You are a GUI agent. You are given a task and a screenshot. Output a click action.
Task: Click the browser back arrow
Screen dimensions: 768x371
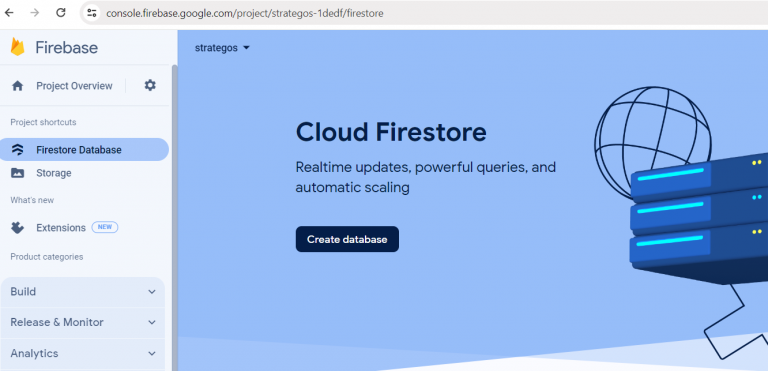click(x=9, y=13)
